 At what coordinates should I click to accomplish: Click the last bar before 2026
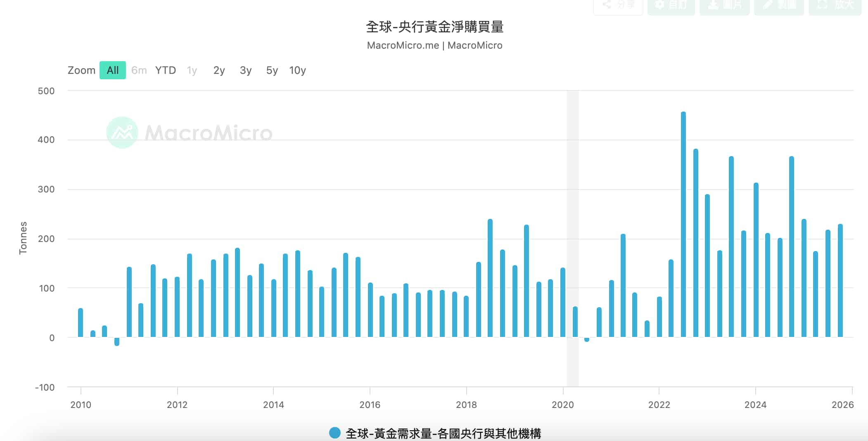tap(840, 281)
